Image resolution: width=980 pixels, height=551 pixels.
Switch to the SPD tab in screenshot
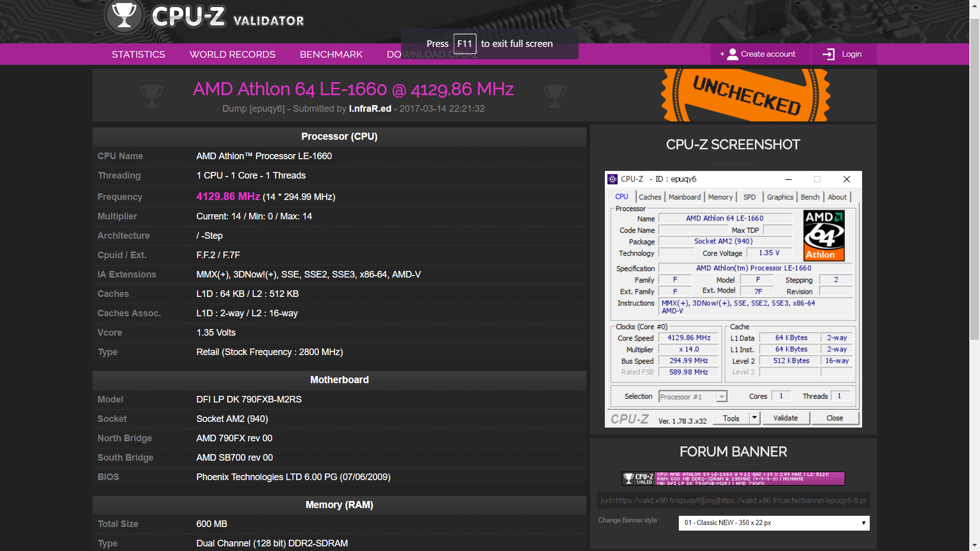[749, 197]
